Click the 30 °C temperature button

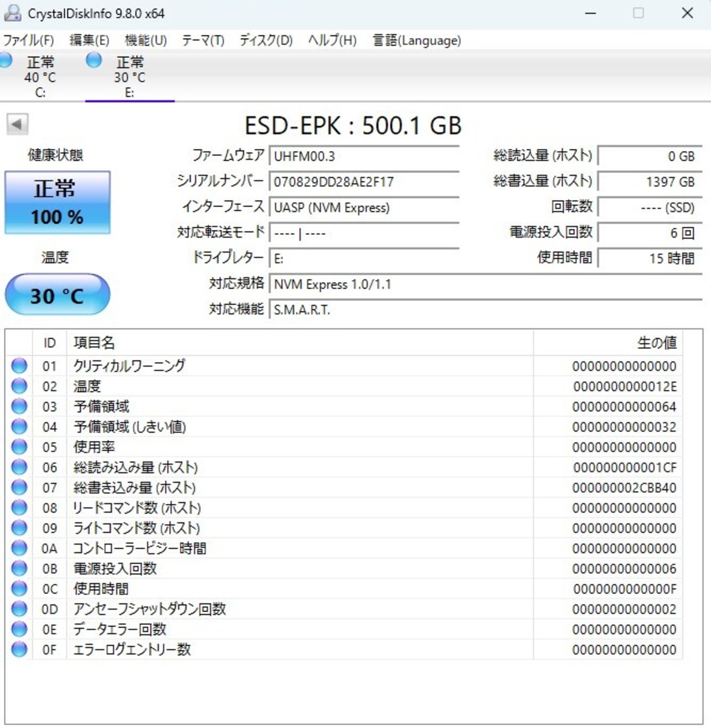click(x=57, y=295)
